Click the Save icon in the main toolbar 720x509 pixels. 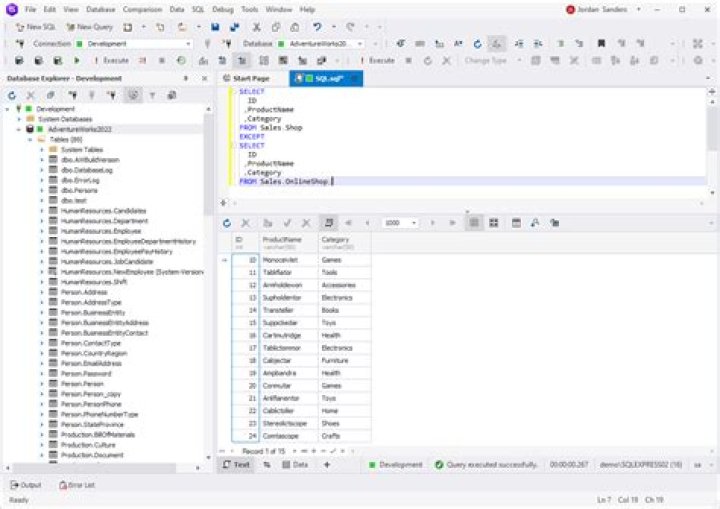(215, 27)
